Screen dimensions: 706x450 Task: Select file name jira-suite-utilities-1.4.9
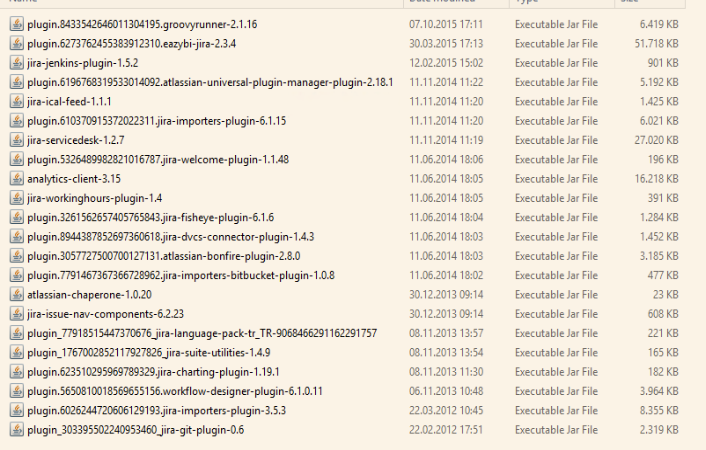click(x=149, y=353)
